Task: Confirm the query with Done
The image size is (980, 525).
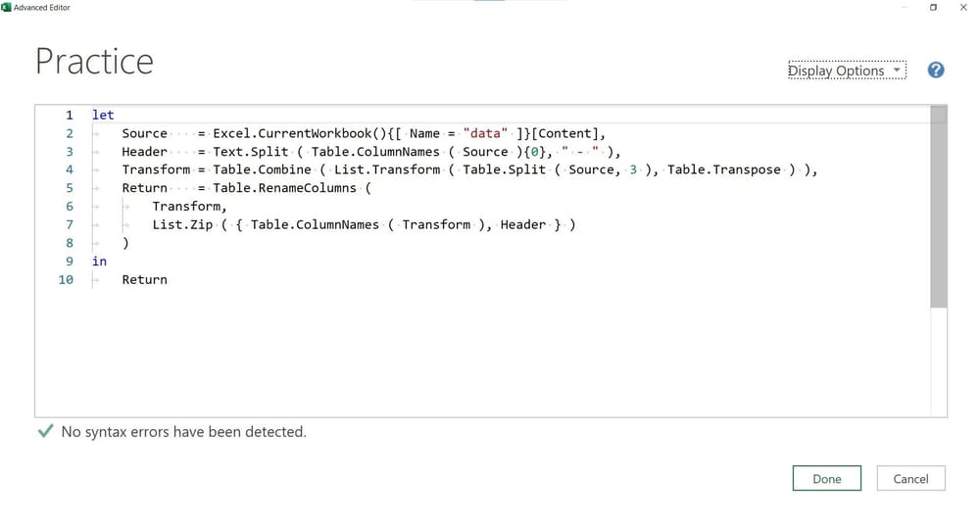Action: tap(826, 478)
